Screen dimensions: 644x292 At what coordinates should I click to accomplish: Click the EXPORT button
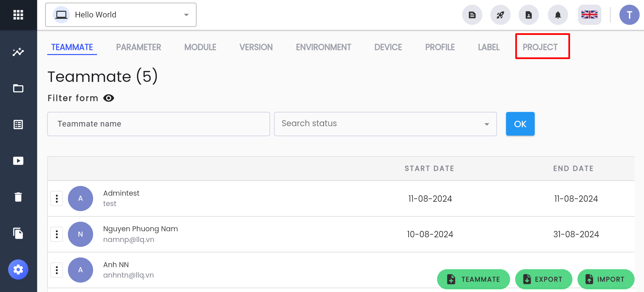coord(544,279)
